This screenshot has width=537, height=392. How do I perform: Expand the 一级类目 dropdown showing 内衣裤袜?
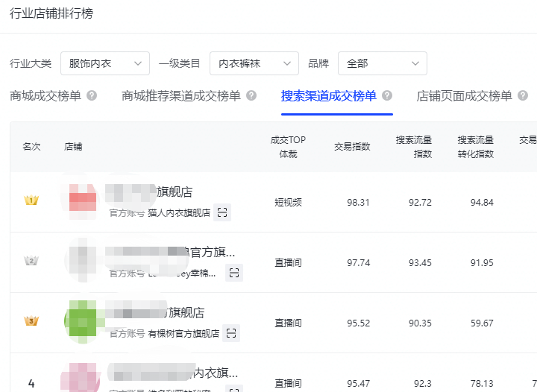254,64
